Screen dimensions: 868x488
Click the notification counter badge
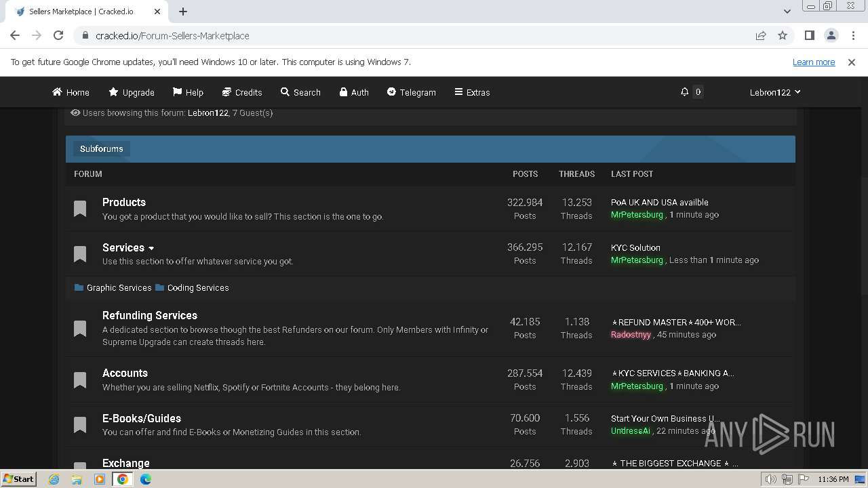click(x=698, y=91)
